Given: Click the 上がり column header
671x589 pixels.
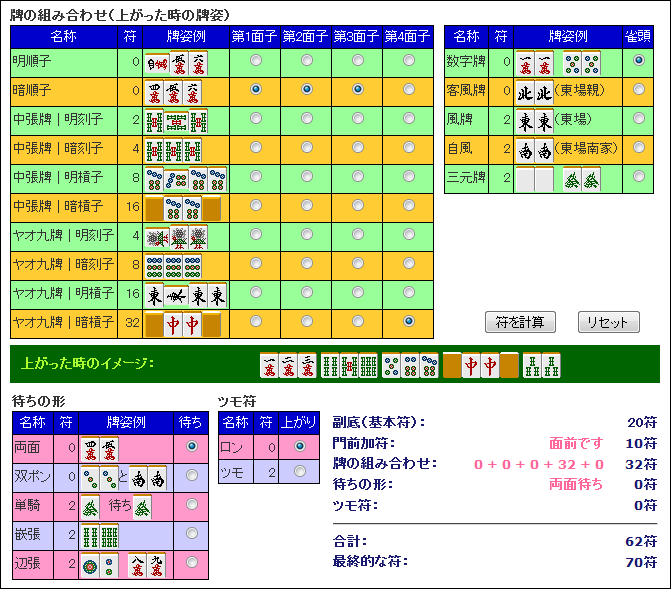Looking at the screenshot, I should [299, 423].
